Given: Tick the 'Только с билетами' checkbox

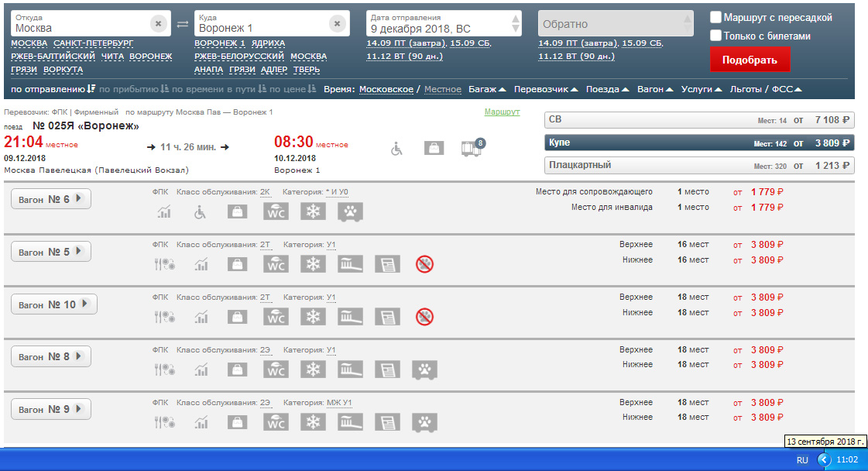Looking at the screenshot, I should 716,36.
